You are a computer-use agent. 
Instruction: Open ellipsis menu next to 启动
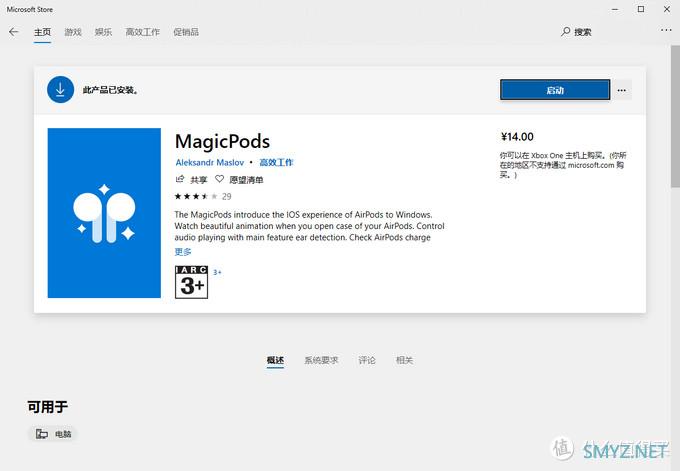point(621,90)
